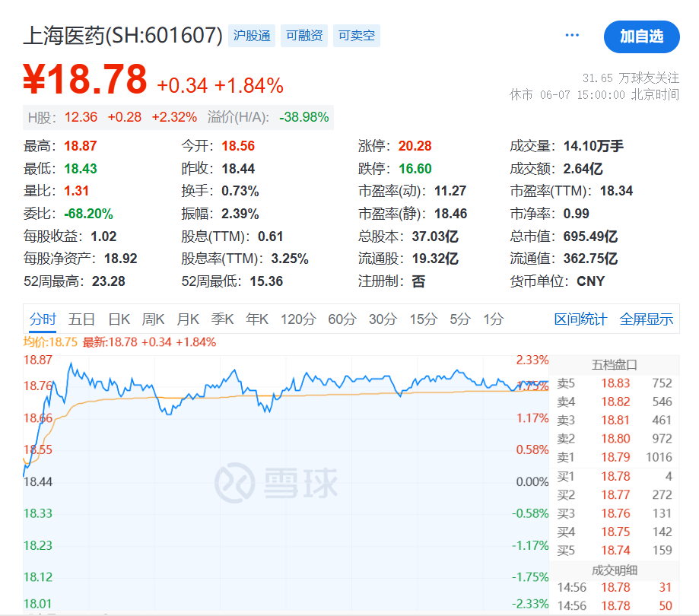699x616 pixels.
Task: Click the 总市值 value 695.49亿
Action: click(591, 237)
